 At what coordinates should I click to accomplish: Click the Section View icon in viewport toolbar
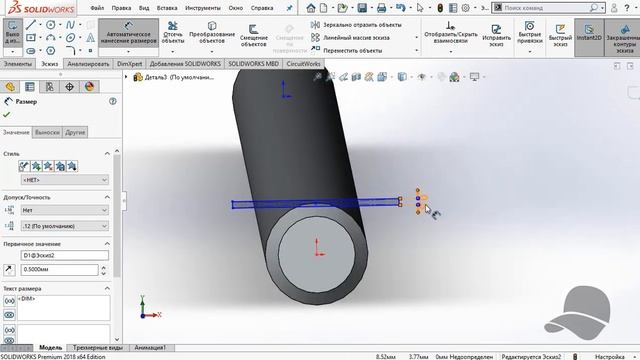click(x=356, y=77)
